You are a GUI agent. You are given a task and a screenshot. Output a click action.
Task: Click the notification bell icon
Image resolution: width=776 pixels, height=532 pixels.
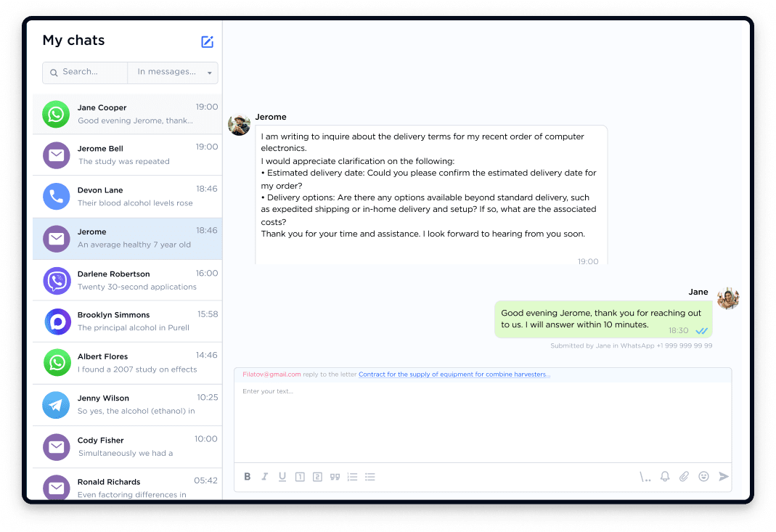point(665,477)
